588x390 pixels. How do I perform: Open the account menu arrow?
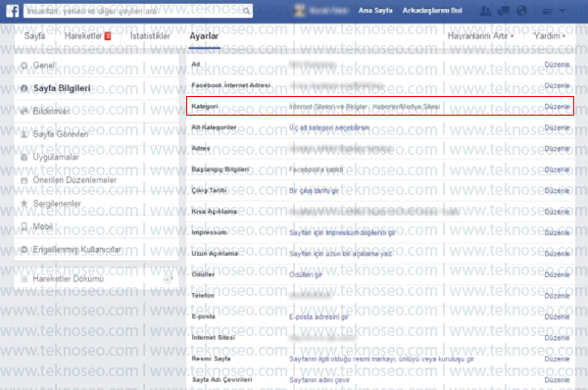tap(563, 11)
